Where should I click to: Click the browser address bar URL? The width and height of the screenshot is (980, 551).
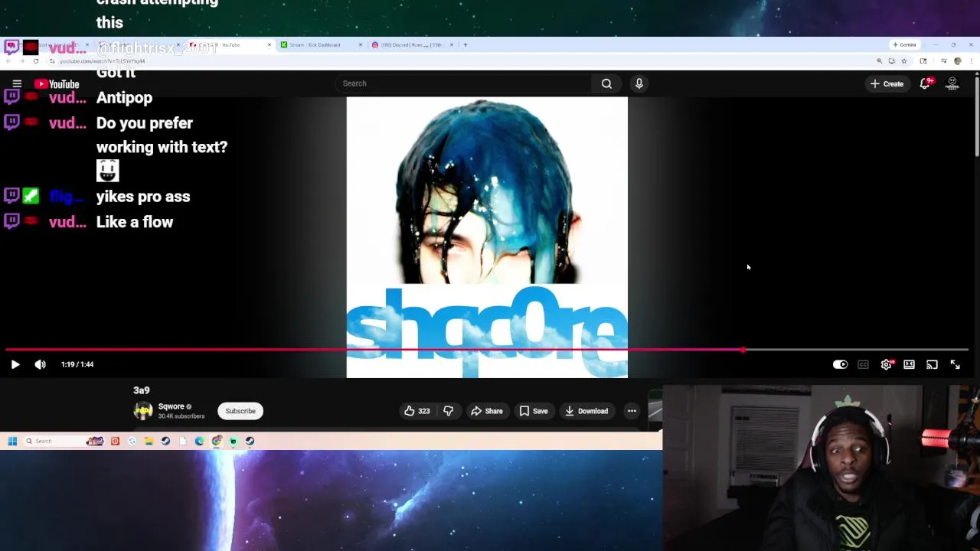tap(103, 60)
